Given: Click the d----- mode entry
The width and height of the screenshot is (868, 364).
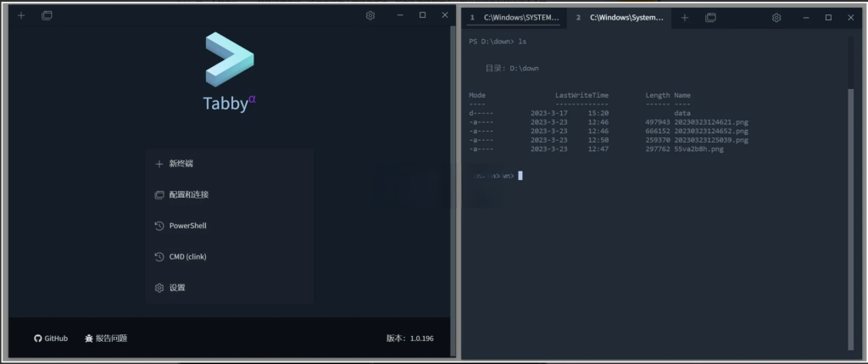Looking at the screenshot, I should pos(481,113).
